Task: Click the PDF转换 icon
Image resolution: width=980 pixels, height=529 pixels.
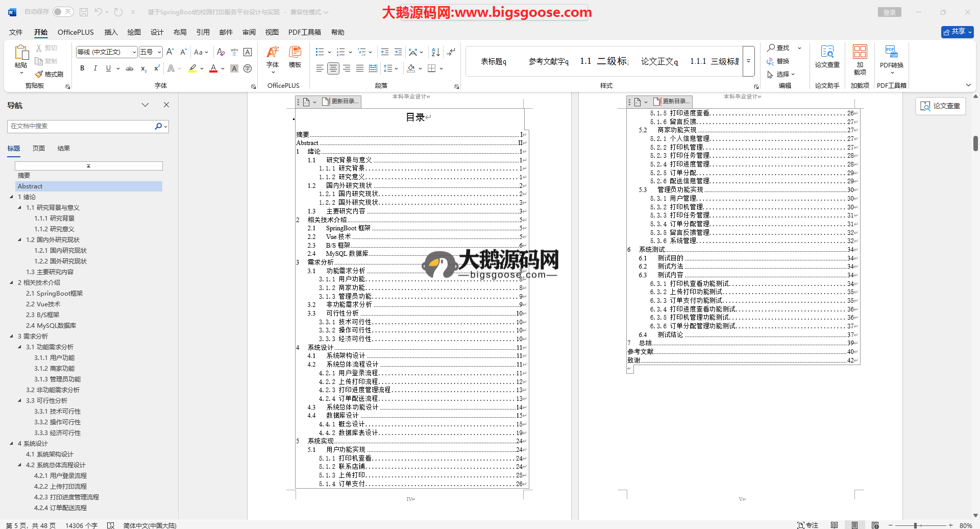Action: click(x=891, y=56)
